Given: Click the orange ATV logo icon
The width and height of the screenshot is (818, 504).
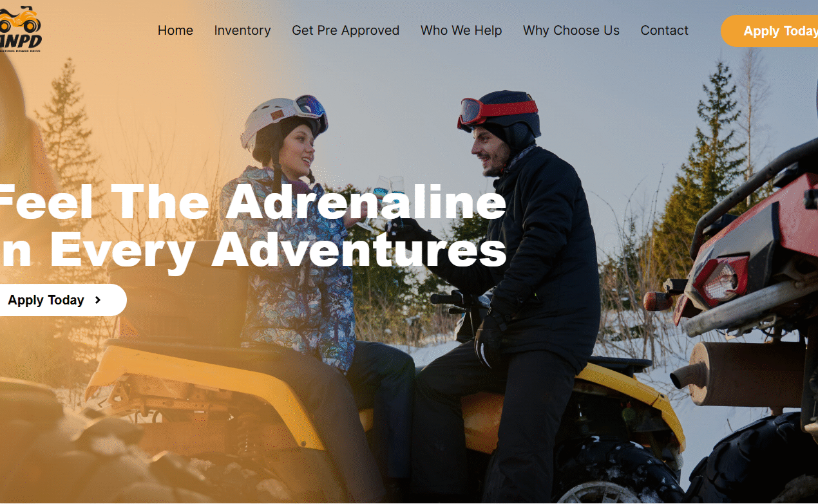Looking at the screenshot, I should pos(19,19).
